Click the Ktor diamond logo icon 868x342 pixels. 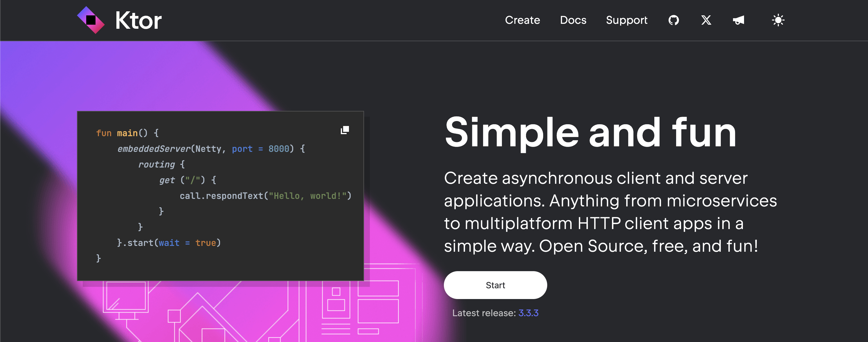click(x=91, y=20)
